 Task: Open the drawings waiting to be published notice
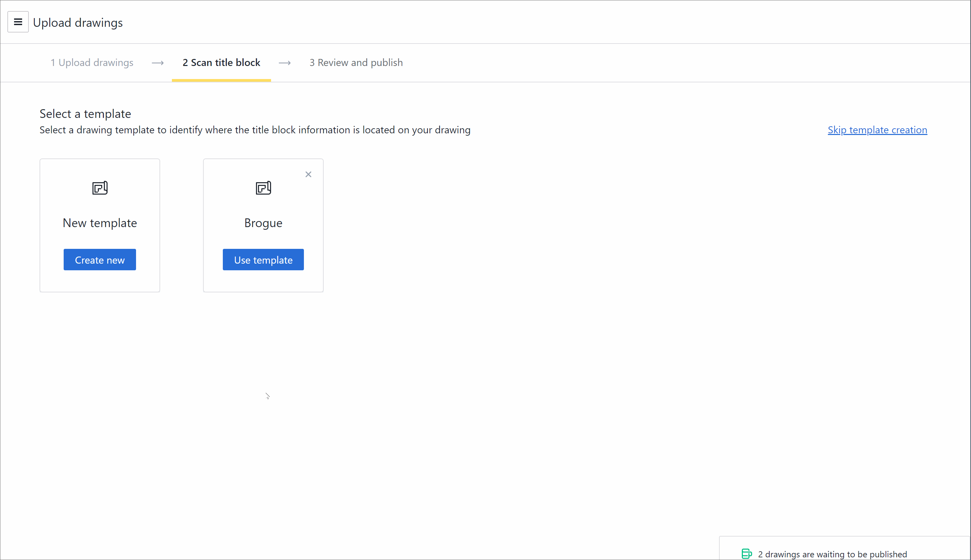pos(832,554)
